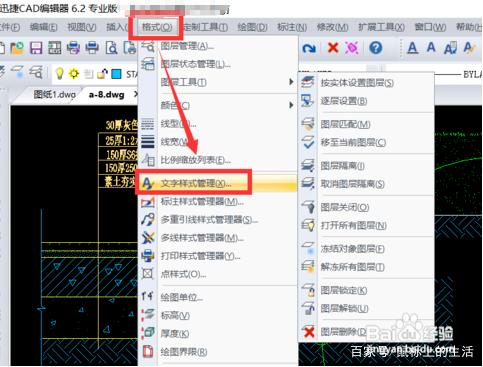The height and width of the screenshot is (367, 483).
Task: Select 逐层设置(B) in layer submenu
Action: (344, 101)
